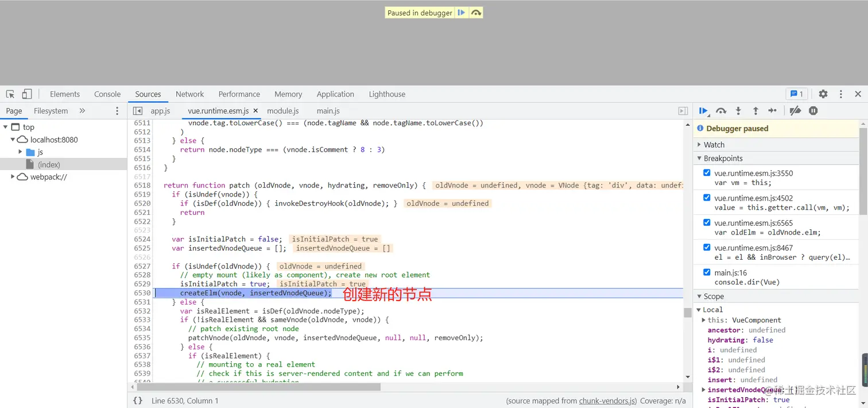Click the Step button in debugger toolbar
The image size is (868, 408).
[773, 111]
